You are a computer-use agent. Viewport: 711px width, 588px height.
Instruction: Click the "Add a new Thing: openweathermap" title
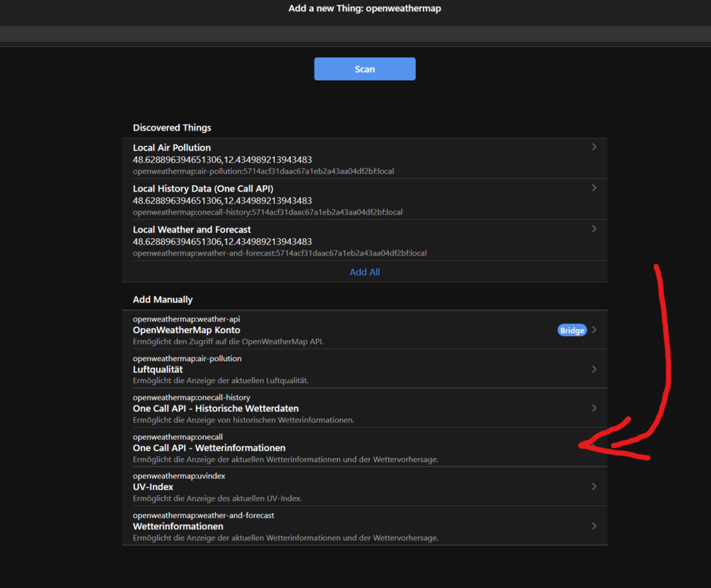pyautogui.click(x=365, y=8)
